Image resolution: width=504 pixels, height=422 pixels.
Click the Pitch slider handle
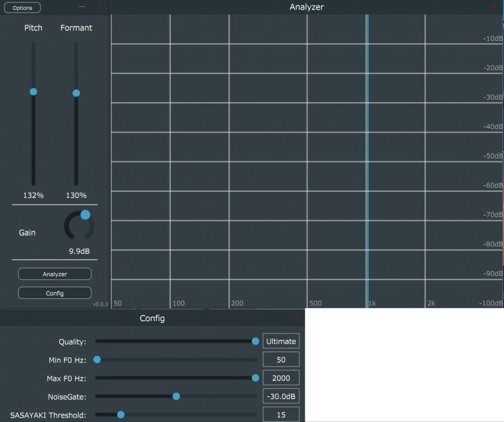click(x=34, y=92)
